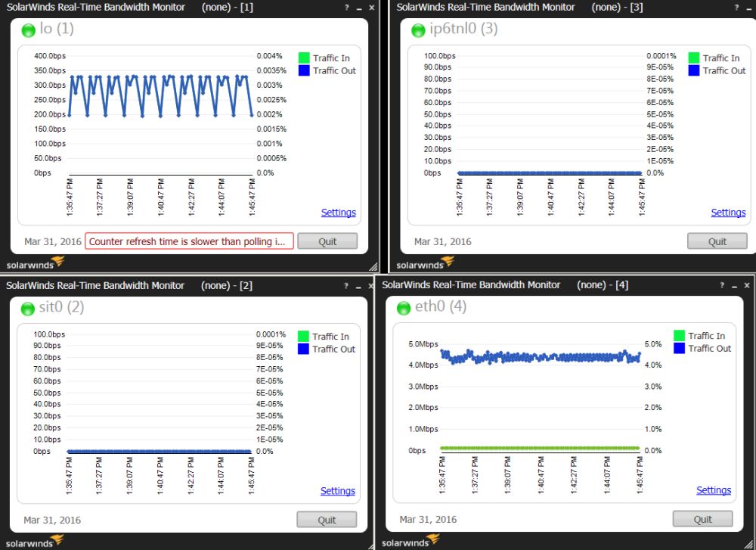Close the eth0 (4) monitor window
This screenshot has width=756, height=550.
(747, 285)
